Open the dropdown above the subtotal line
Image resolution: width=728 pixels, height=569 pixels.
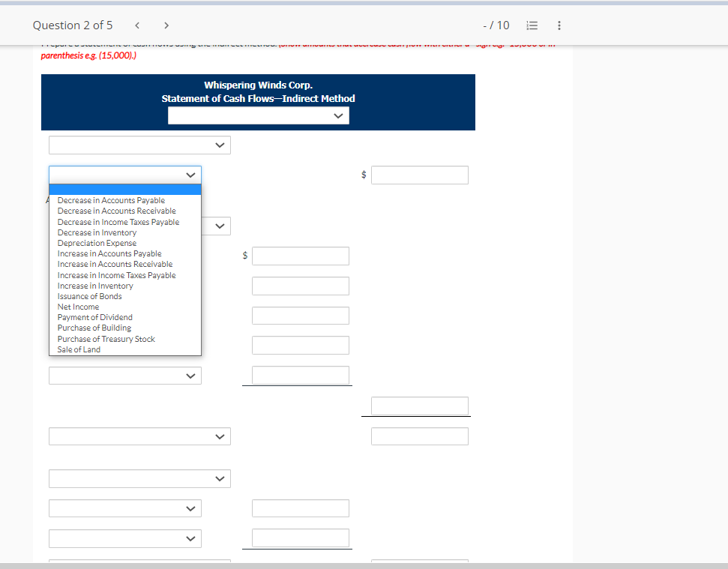tap(125, 376)
